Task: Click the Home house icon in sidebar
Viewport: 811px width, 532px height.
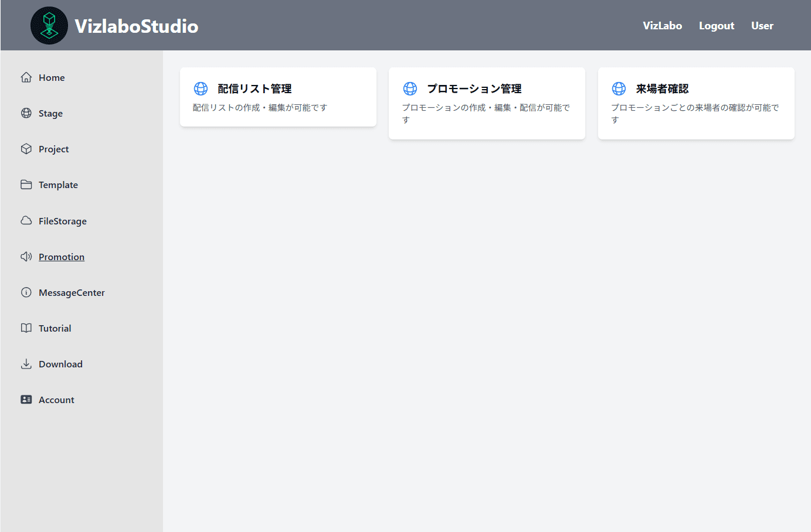Action: (x=26, y=77)
